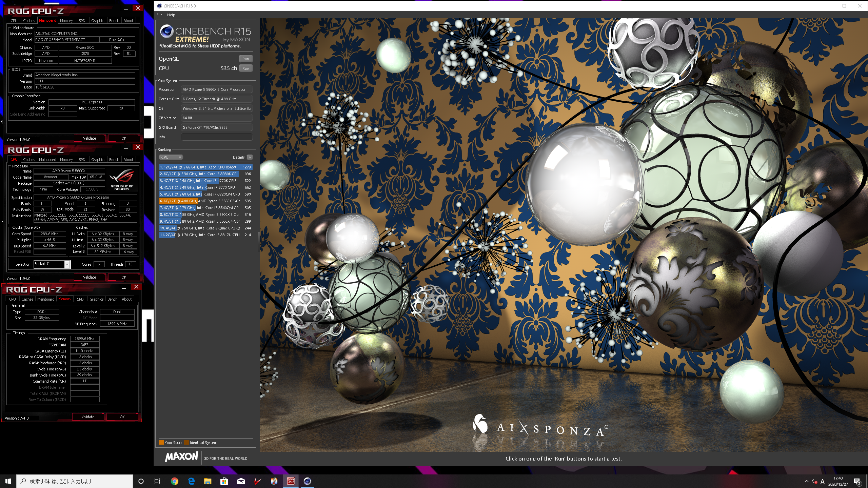Click Validate in Mainboard CPU-Z window
868x488 pixels.
click(90, 138)
